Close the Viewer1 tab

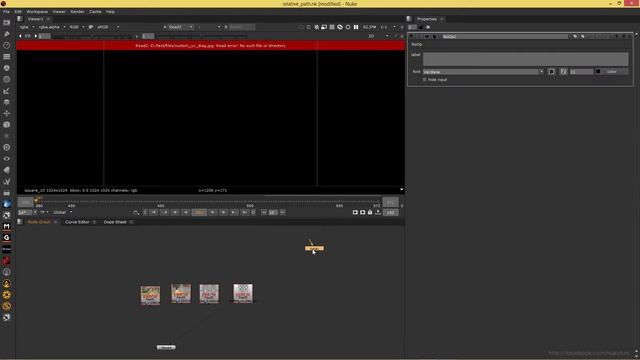click(48, 19)
